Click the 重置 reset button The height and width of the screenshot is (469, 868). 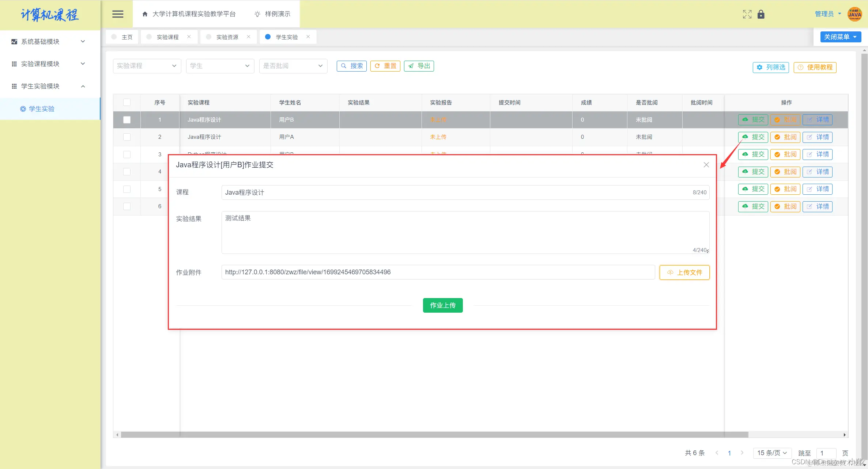pyautogui.click(x=385, y=66)
